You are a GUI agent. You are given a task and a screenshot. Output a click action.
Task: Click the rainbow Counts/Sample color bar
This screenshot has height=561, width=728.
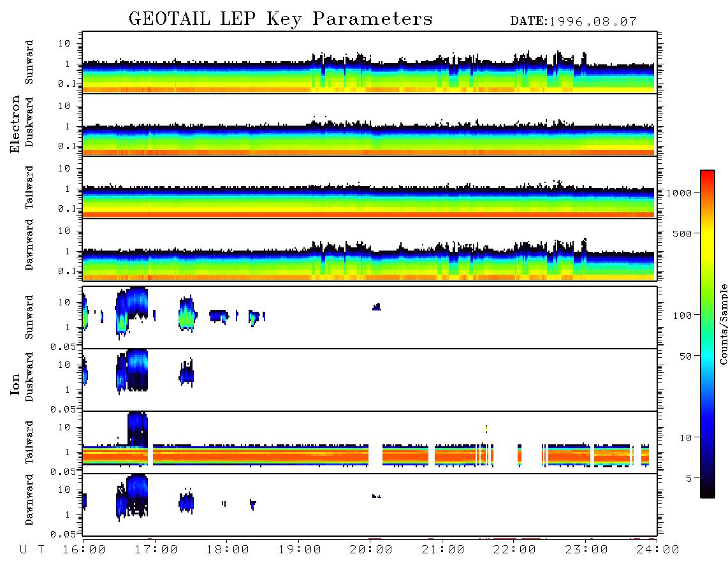[708, 334]
